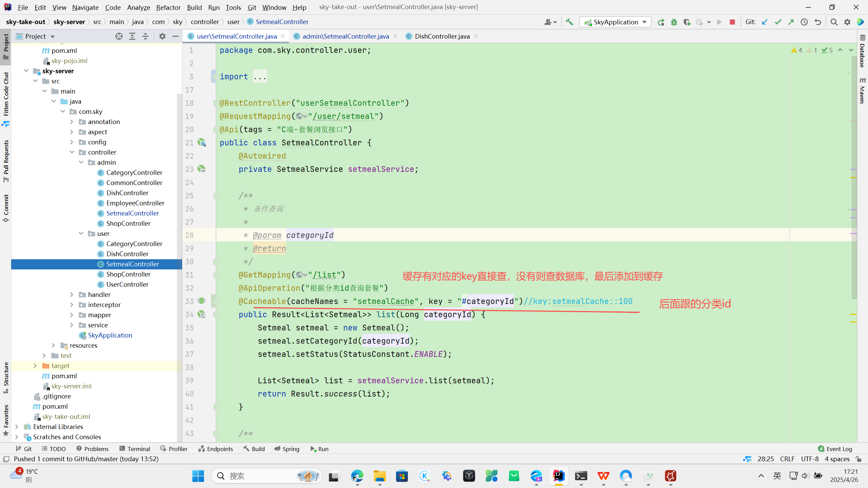Click Git commit checkmark icon

click(778, 22)
